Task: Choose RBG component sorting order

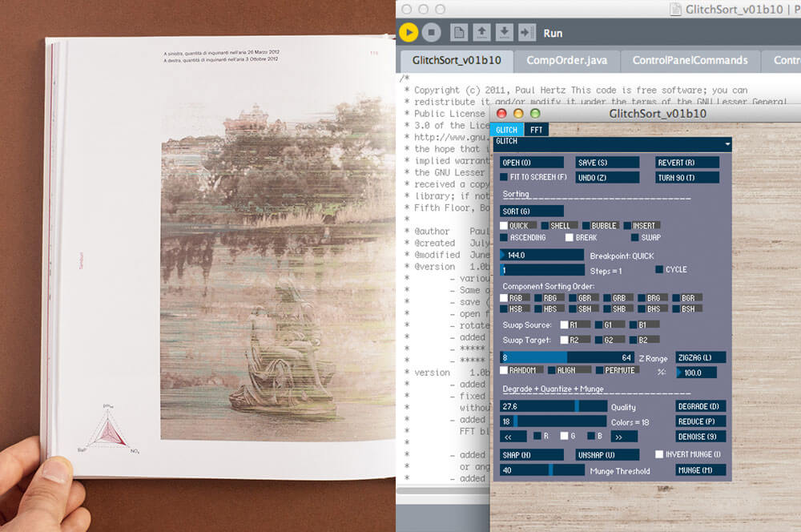Action: point(538,298)
